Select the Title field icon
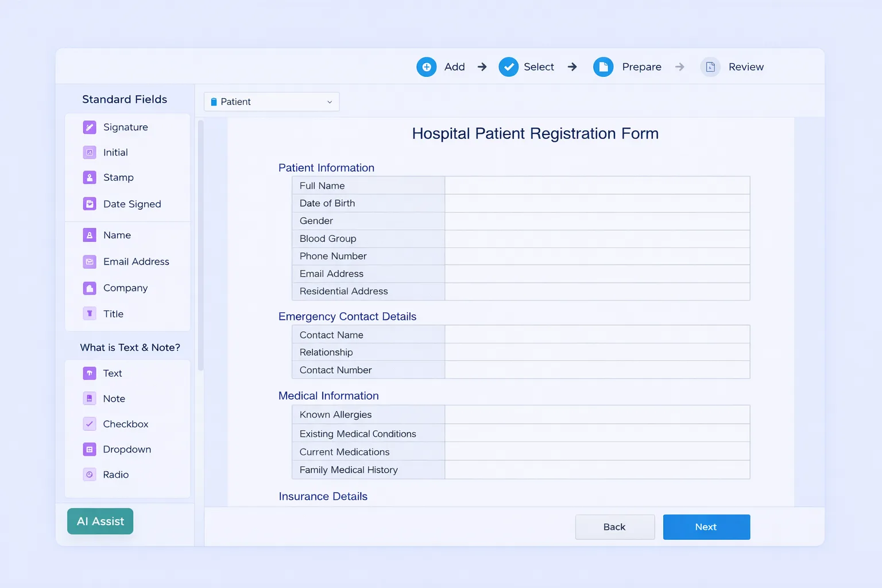This screenshot has width=882, height=588. point(90,314)
